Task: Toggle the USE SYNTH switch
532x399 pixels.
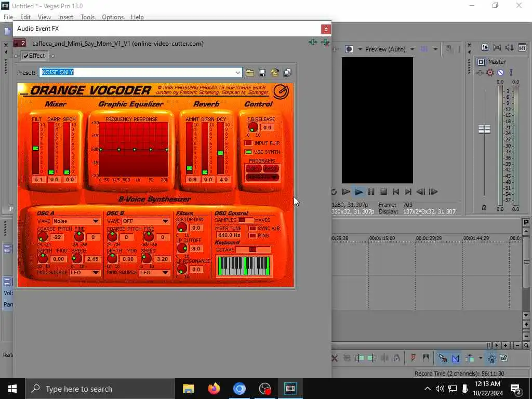Action: click(248, 152)
